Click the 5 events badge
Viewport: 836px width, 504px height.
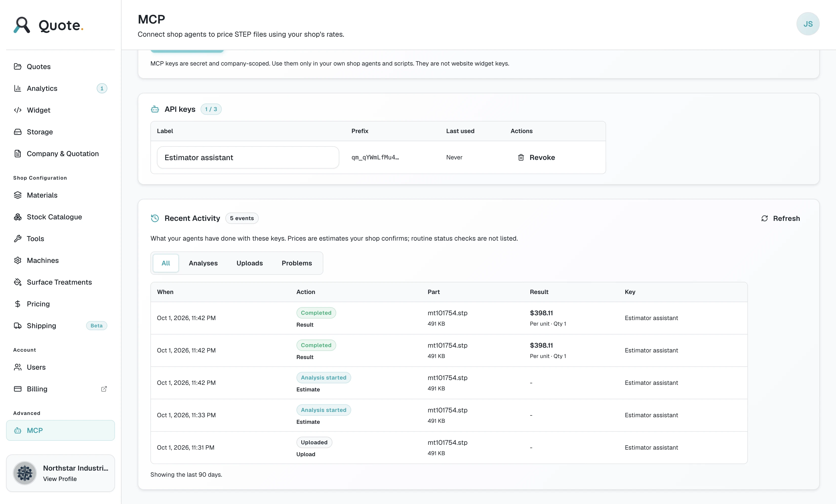tap(242, 218)
